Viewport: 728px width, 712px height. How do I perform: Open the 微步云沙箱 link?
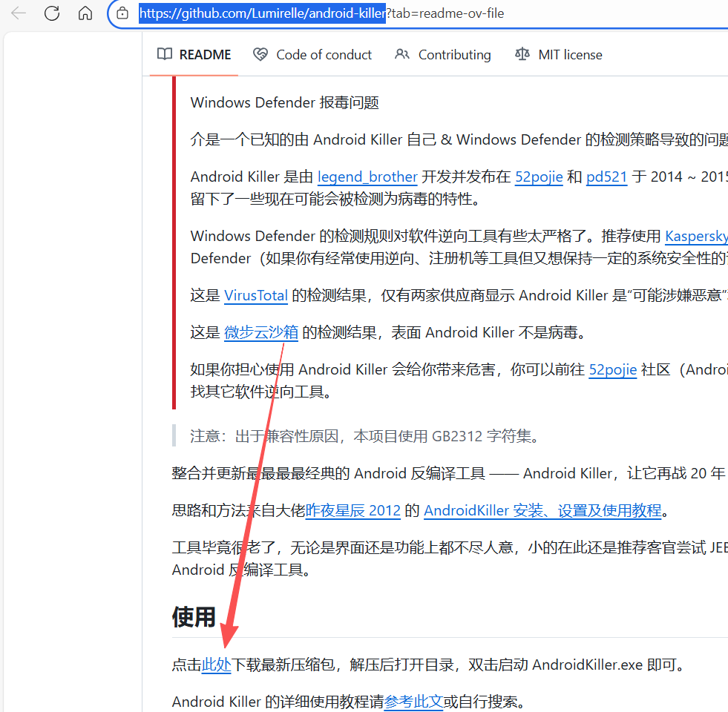261,332
